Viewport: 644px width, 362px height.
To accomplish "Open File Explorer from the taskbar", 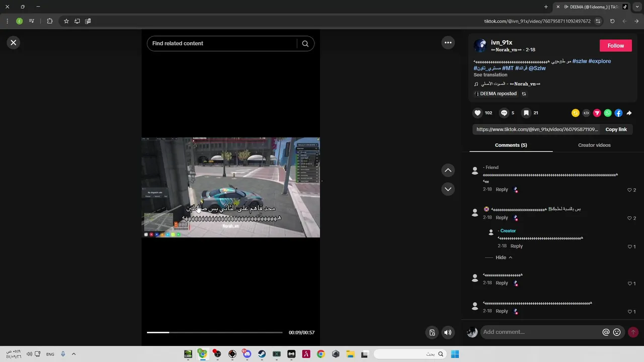I will (x=350, y=354).
